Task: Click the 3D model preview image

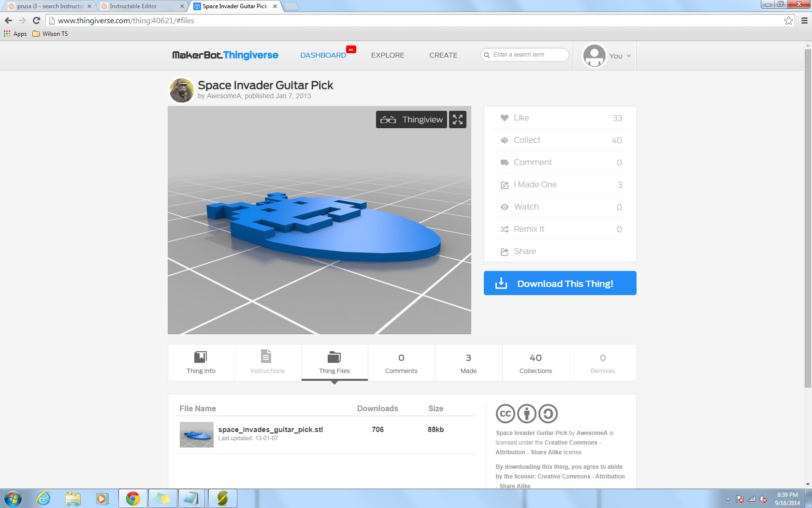Action: pyautogui.click(x=319, y=220)
